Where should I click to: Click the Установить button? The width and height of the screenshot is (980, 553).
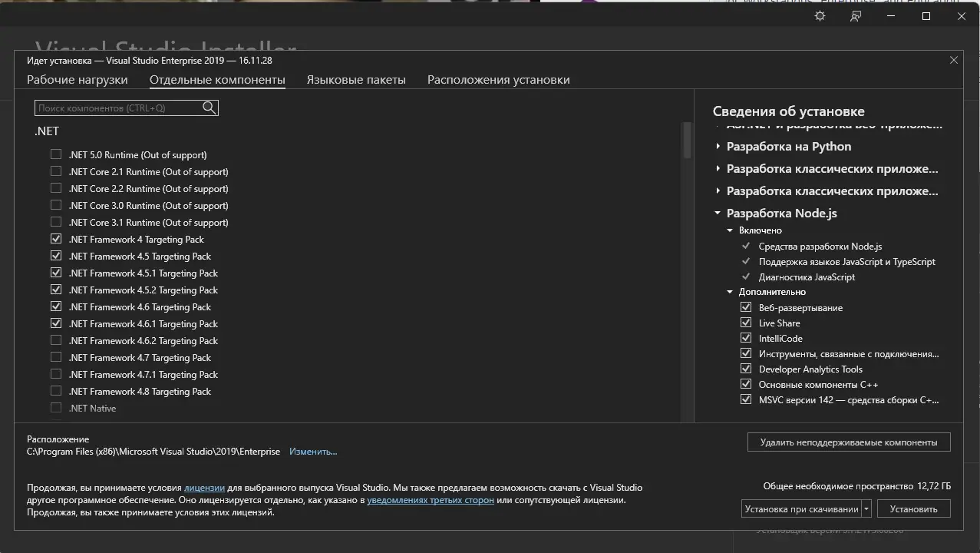tap(913, 508)
